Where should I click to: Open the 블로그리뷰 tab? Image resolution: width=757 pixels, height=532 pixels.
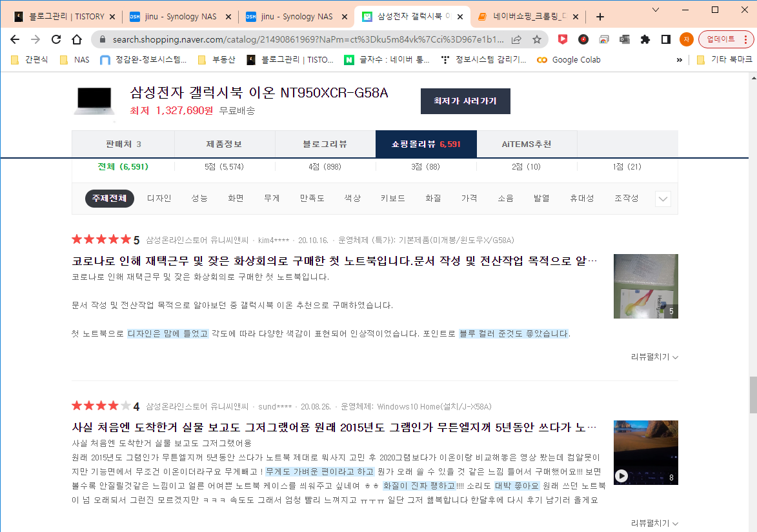[x=325, y=144]
